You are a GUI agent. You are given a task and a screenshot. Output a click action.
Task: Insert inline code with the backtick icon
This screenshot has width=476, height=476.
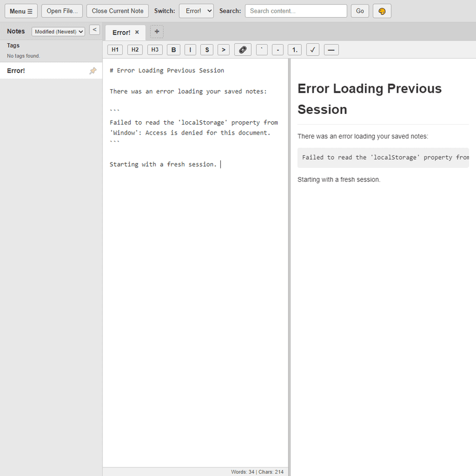click(x=261, y=49)
